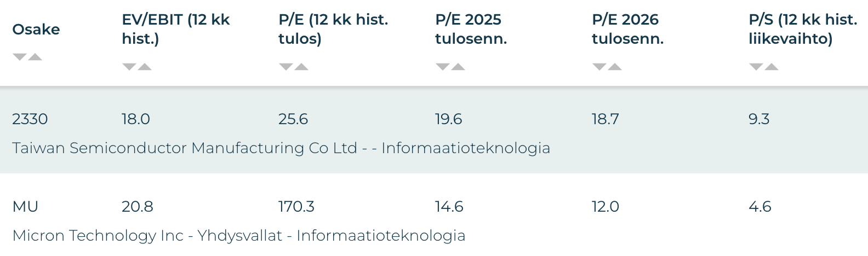The height and width of the screenshot is (256, 868).
Task: Sort P/E 2025 tulosenn. descending arrow
Action: 442,67
